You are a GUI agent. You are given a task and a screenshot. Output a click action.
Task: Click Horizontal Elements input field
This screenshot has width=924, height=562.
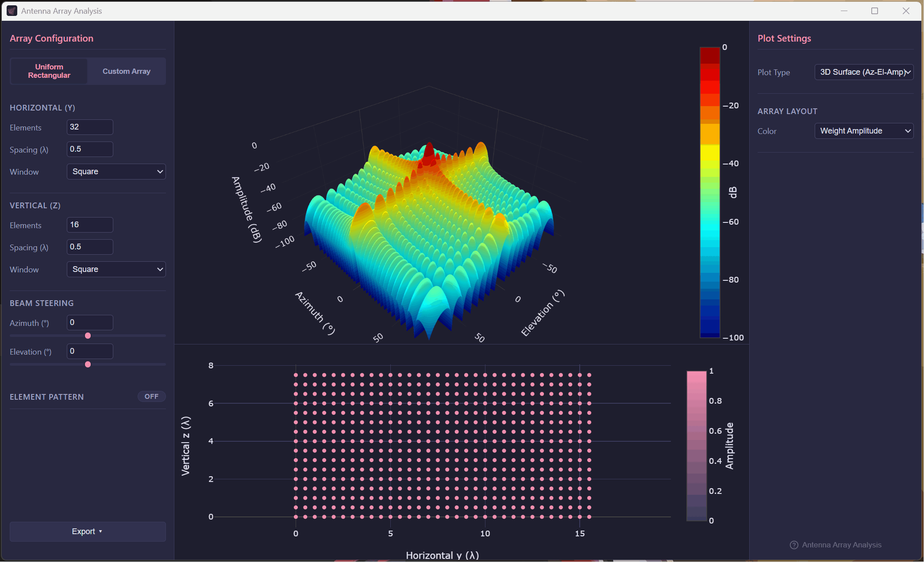tap(90, 127)
